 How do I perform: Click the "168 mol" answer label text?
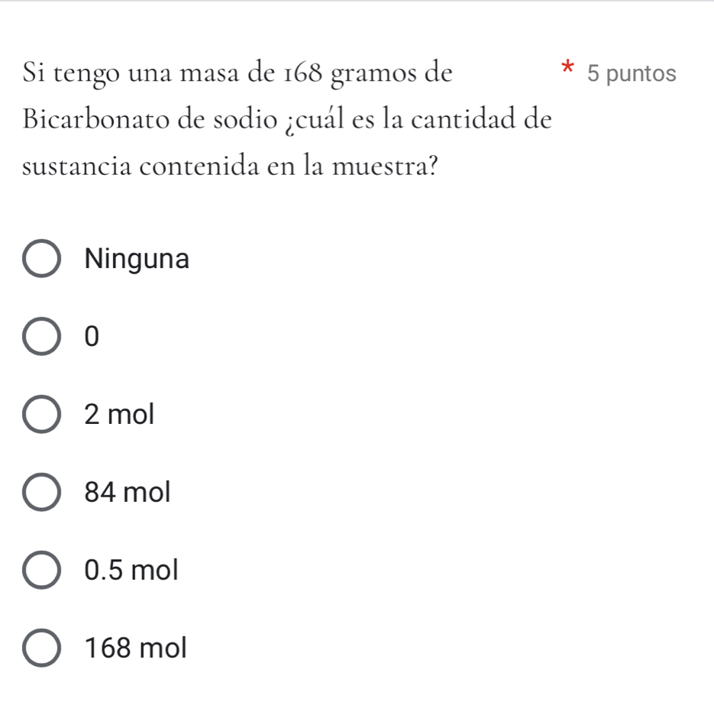point(136,649)
